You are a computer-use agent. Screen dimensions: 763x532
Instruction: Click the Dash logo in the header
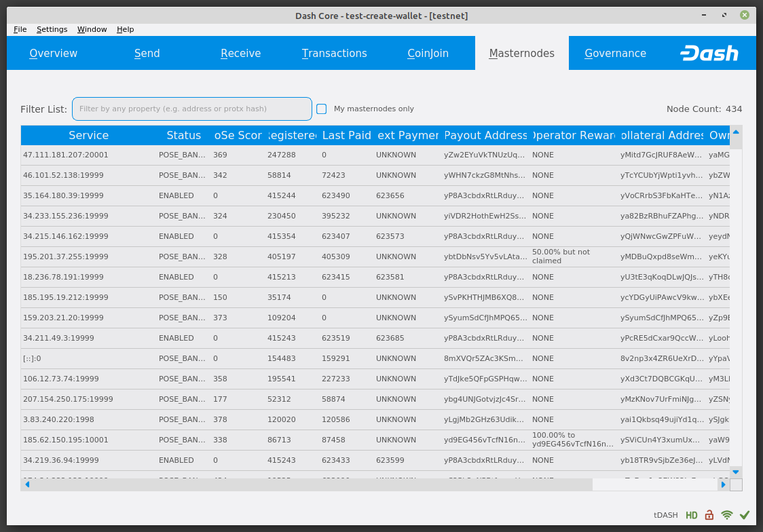coord(709,54)
